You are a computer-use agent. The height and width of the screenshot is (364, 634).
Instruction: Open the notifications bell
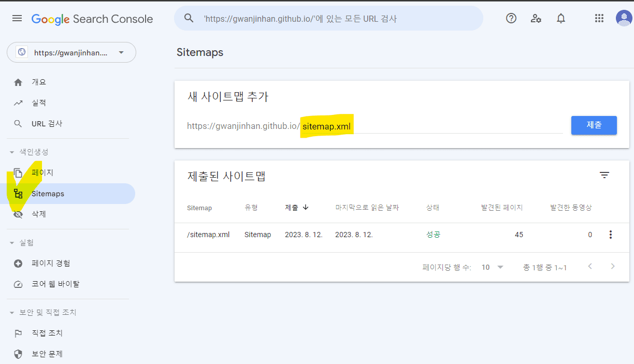point(561,19)
